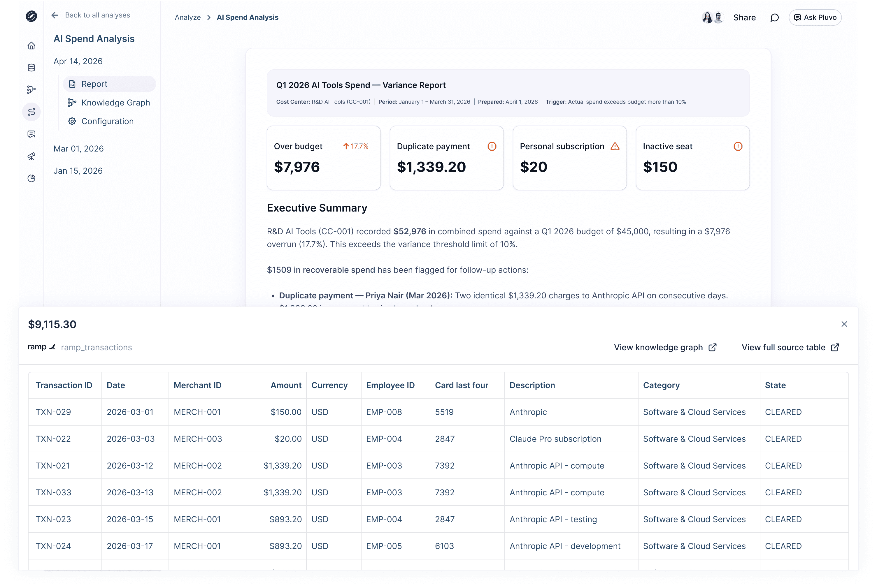The height and width of the screenshot is (588, 877).
Task: Click the Knowledge Graph nodes icon
Action: point(72,102)
